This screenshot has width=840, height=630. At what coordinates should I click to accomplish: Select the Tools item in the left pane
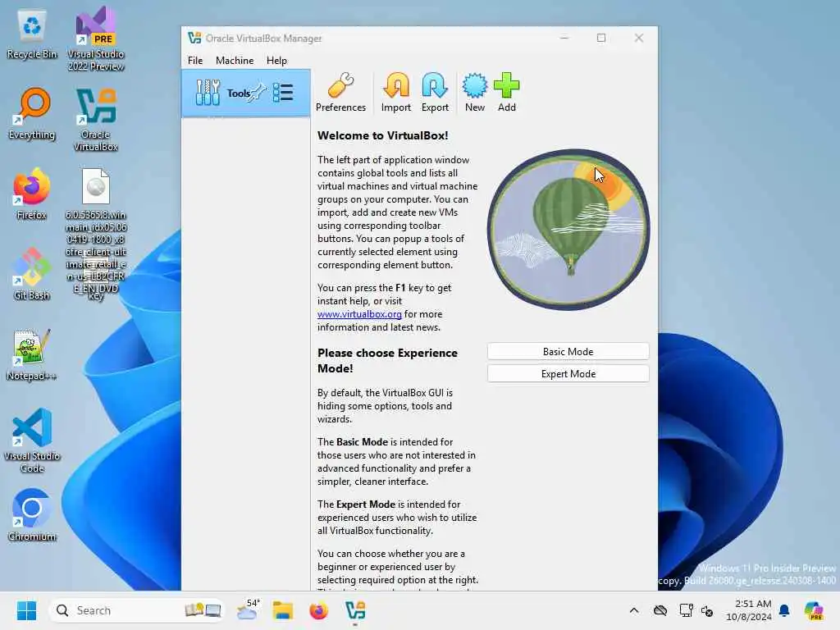coord(246,94)
